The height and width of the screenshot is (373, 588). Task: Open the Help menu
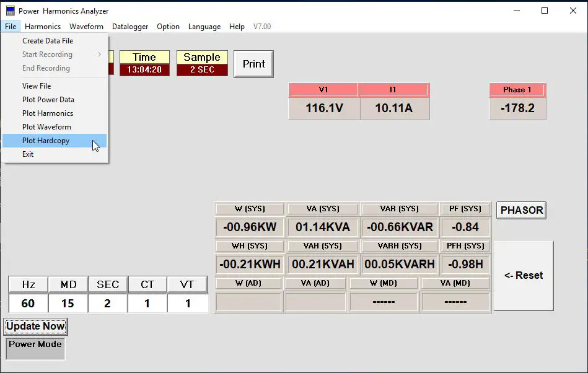point(237,27)
